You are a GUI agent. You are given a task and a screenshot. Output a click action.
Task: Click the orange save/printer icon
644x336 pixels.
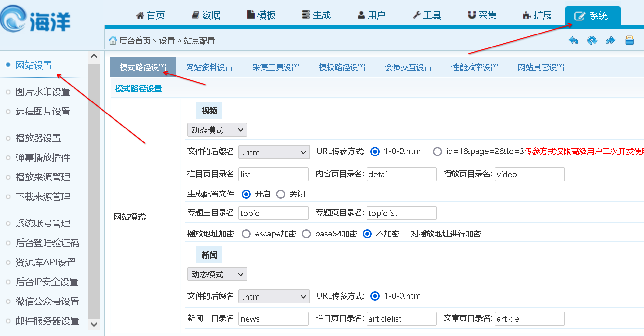(x=629, y=40)
